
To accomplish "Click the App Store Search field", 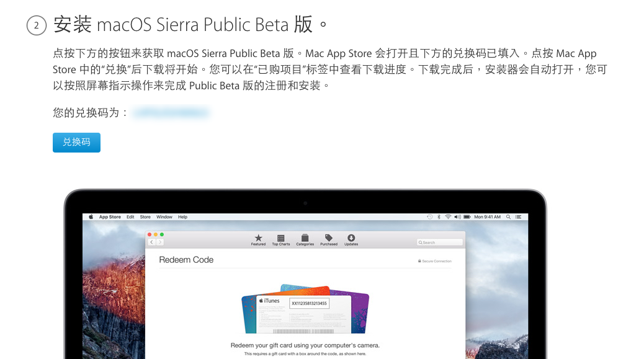I will (x=439, y=242).
